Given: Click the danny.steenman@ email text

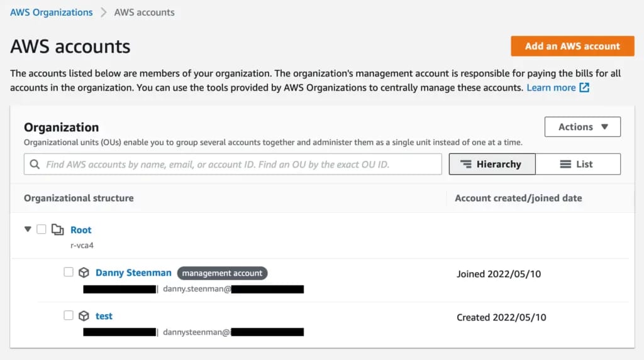Looking at the screenshot, I should point(197,289).
